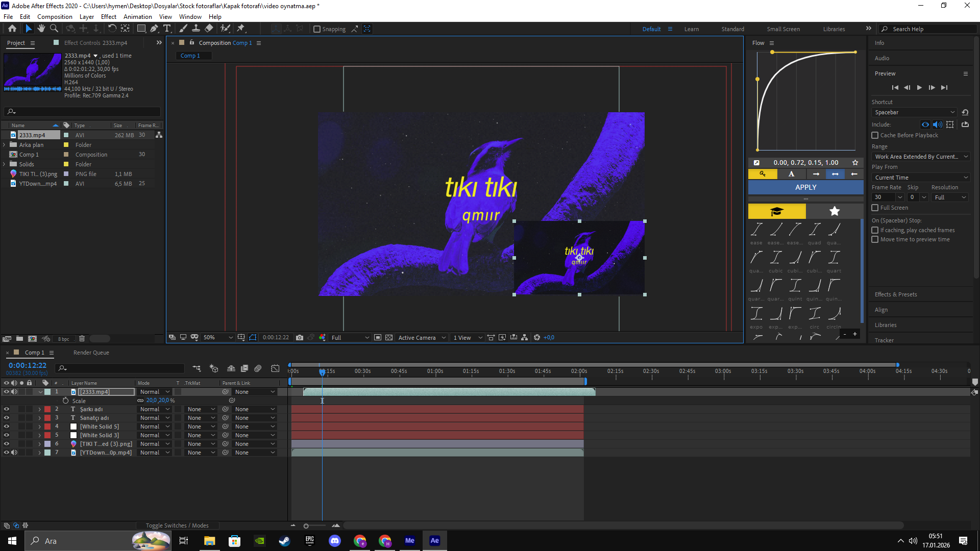Open the Flow presets graduation cap tab
The width and height of the screenshot is (980, 551).
[777, 211]
